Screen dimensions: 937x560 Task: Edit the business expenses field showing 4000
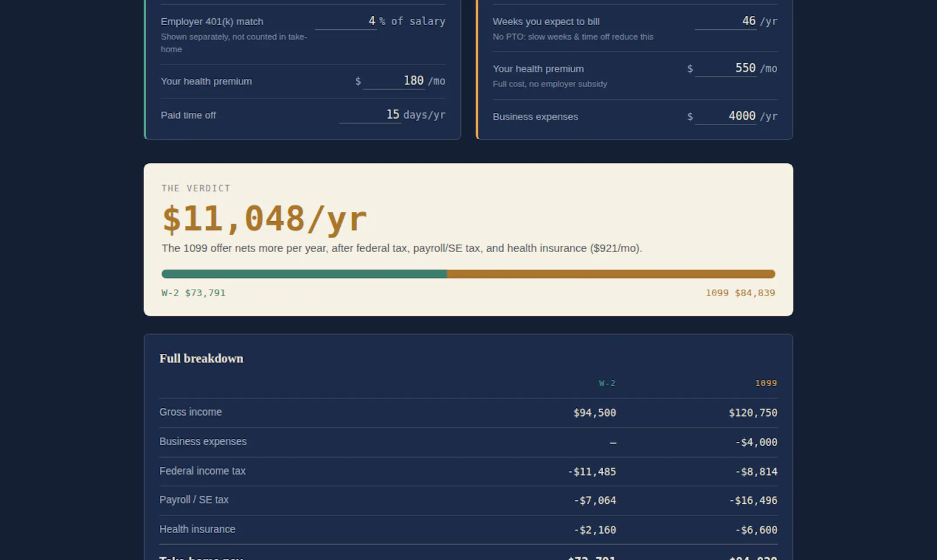pyautogui.click(x=726, y=116)
